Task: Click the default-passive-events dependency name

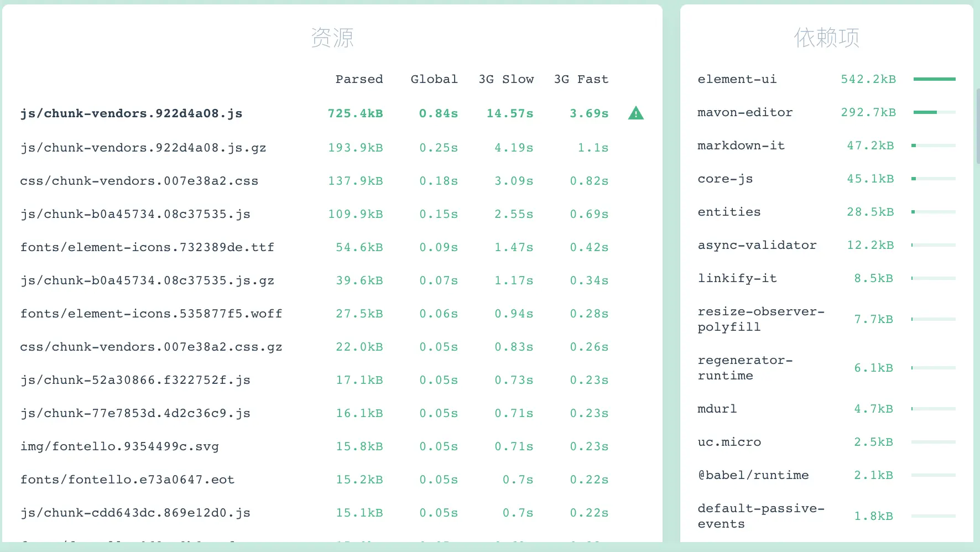Action: pos(761,516)
